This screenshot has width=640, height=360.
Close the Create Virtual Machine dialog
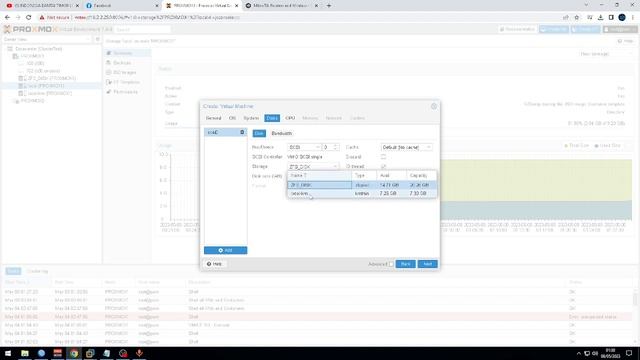coord(434,106)
